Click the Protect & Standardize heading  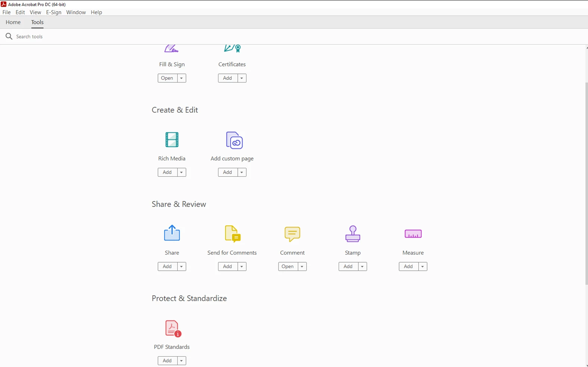pos(189,298)
